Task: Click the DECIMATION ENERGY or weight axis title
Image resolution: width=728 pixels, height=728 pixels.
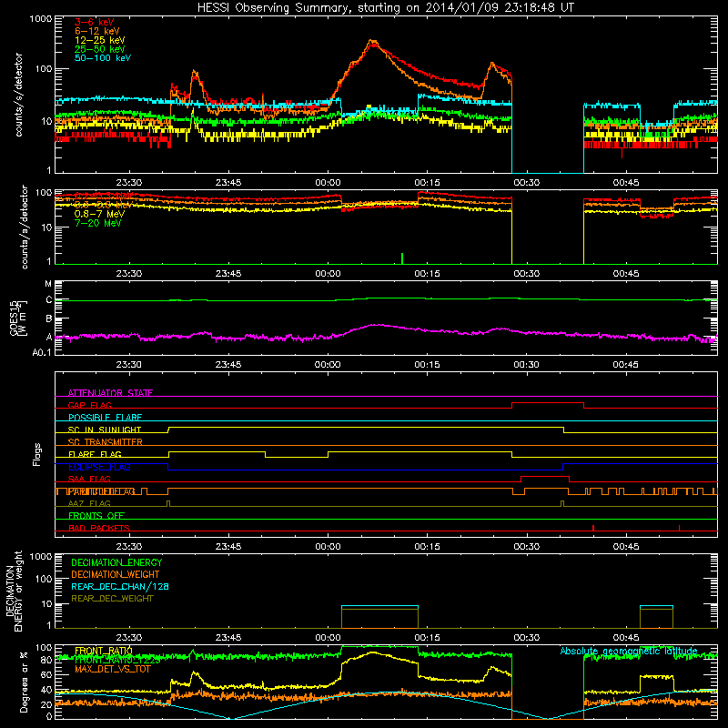Action: (14, 591)
